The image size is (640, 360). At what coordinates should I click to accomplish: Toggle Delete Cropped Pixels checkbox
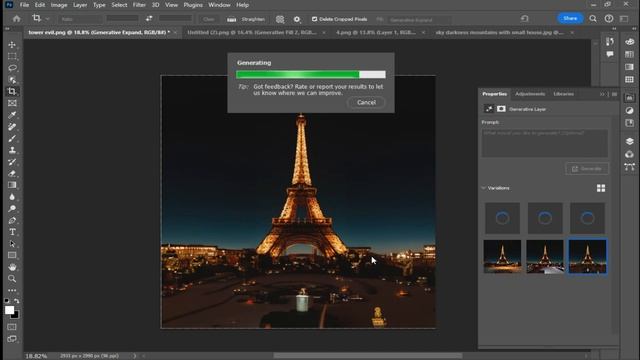pos(314,19)
